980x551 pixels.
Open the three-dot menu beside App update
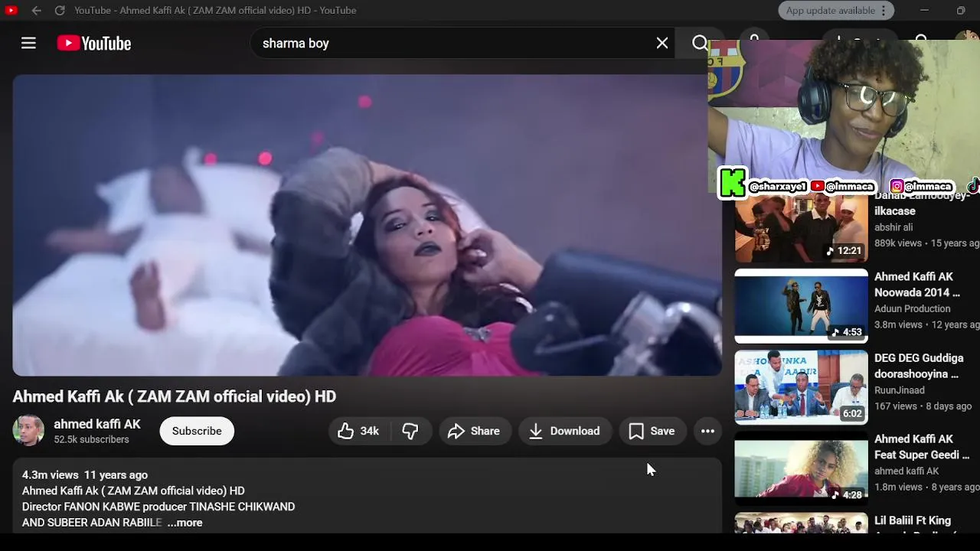pyautogui.click(x=884, y=11)
